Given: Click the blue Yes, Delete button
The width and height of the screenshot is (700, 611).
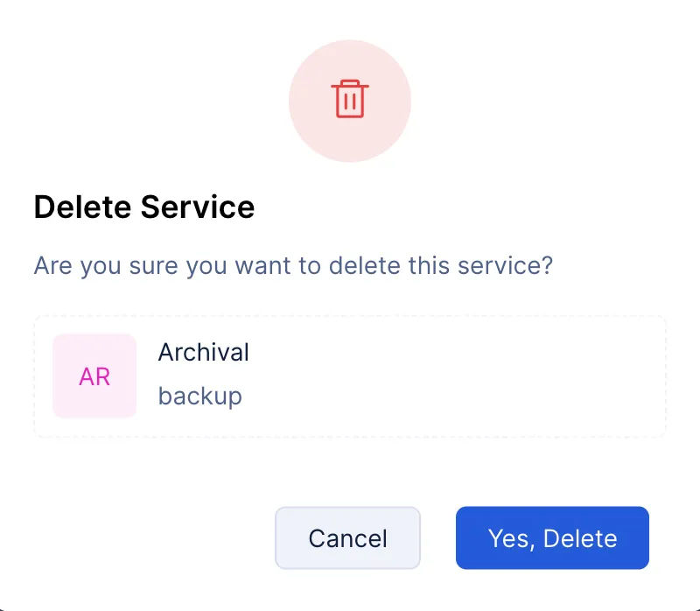Looking at the screenshot, I should [x=552, y=537].
